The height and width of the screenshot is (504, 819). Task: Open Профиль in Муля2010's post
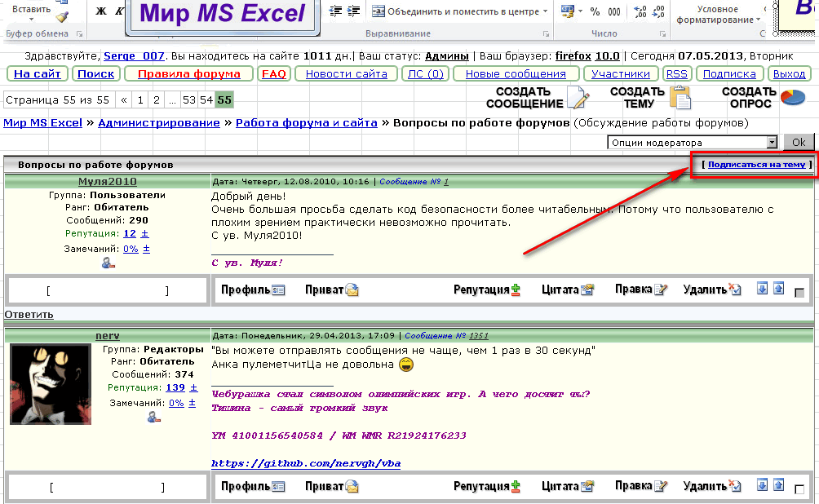[253, 290]
